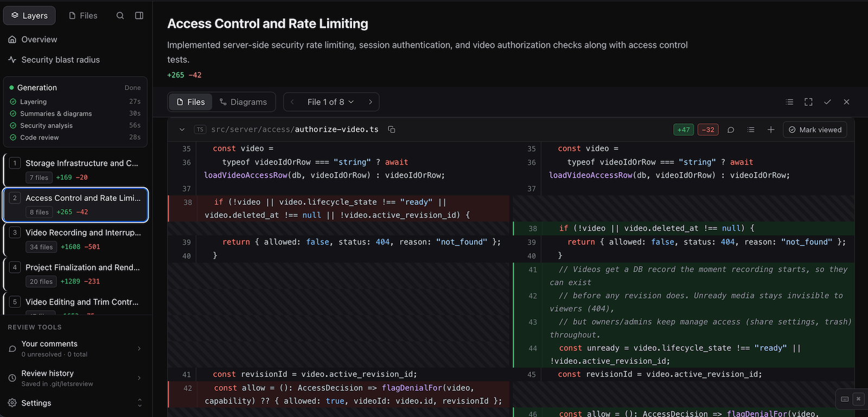Open the Settings menu
Screen dimensions: 868x417
[x=75, y=403]
